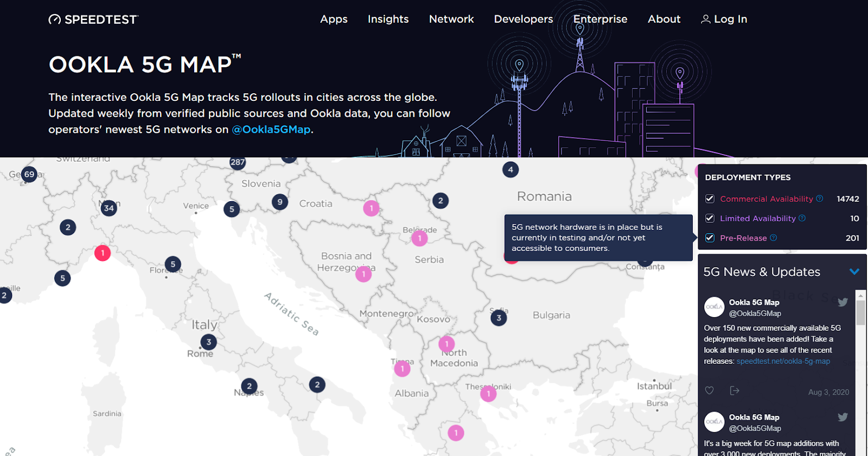Select cluster 2 in southeastern Italy
868x456 pixels.
(317, 385)
